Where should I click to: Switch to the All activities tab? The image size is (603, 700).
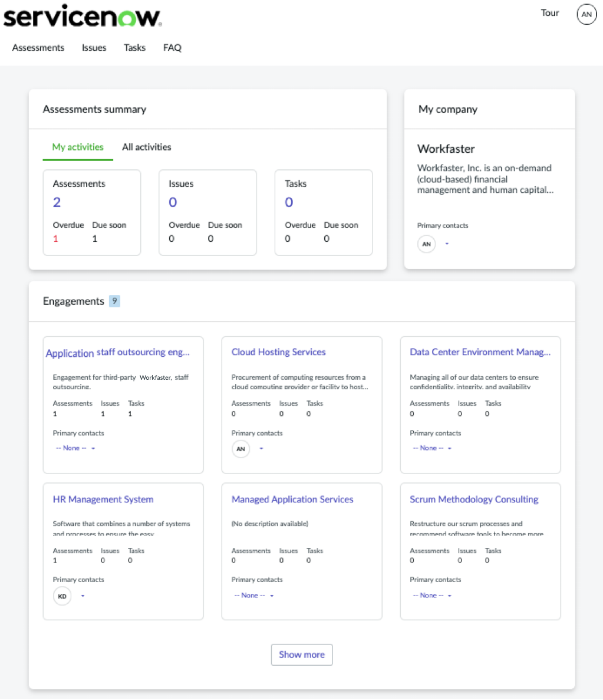pyautogui.click(x=146, y=147)
